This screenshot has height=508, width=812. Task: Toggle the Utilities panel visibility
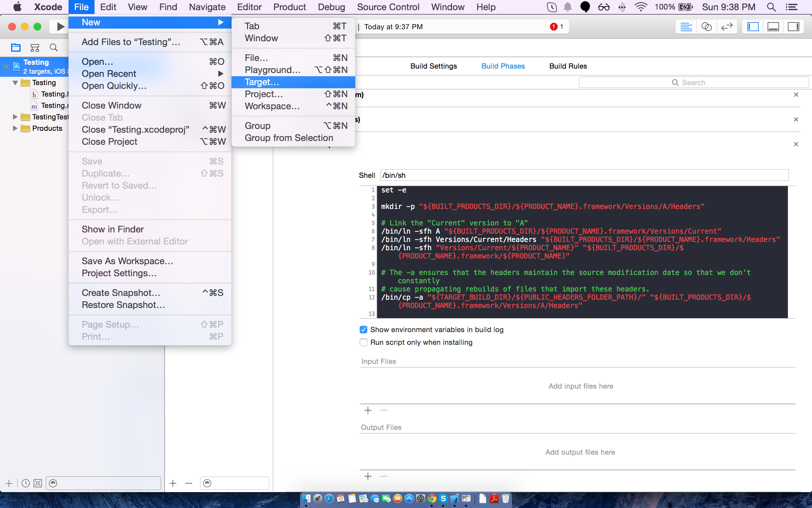pyautogui.click(x=794, y=27)
